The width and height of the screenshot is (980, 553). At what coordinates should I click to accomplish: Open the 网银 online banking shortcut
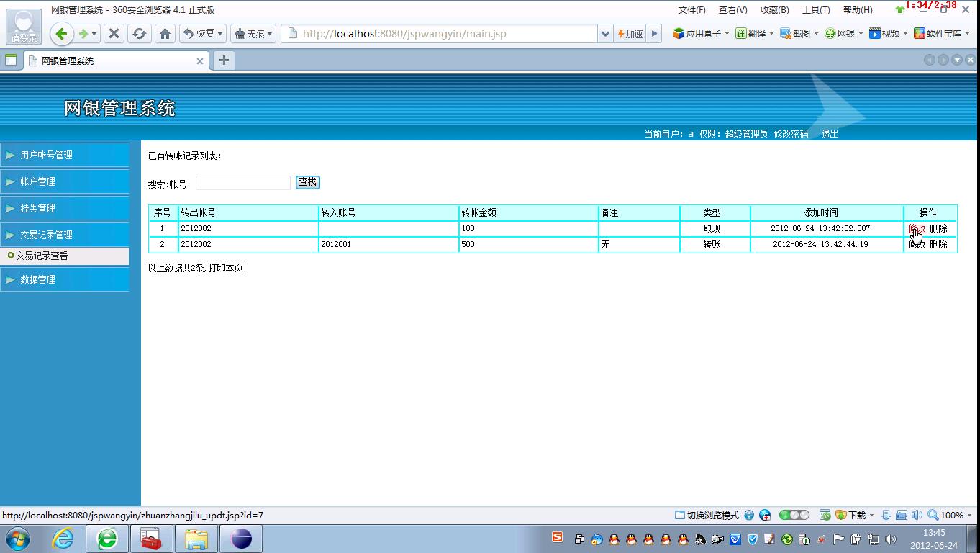(843, 34)
